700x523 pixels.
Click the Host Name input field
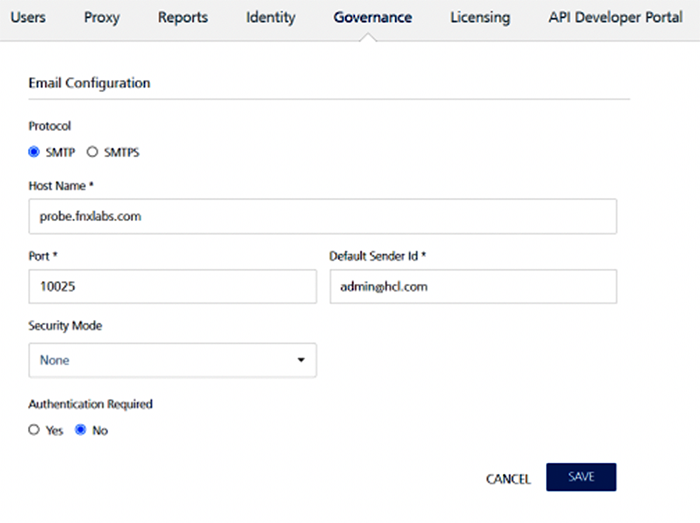coord(323,216)
